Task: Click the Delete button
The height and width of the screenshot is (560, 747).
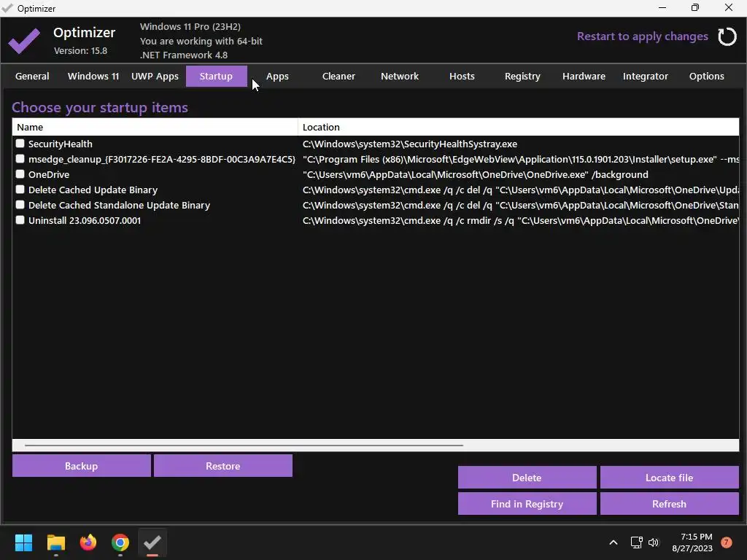Action: coord(527,478)
